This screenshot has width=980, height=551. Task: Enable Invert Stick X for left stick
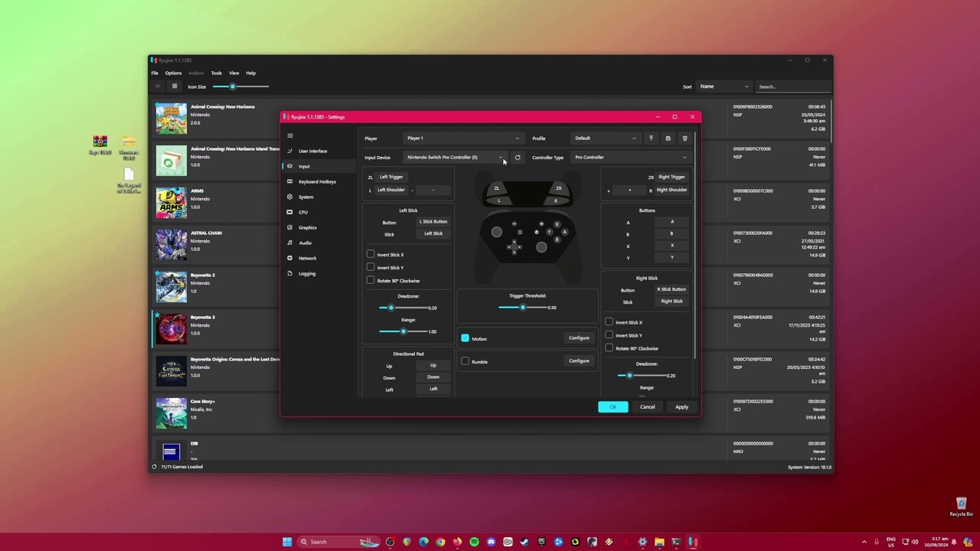point(371,254)
